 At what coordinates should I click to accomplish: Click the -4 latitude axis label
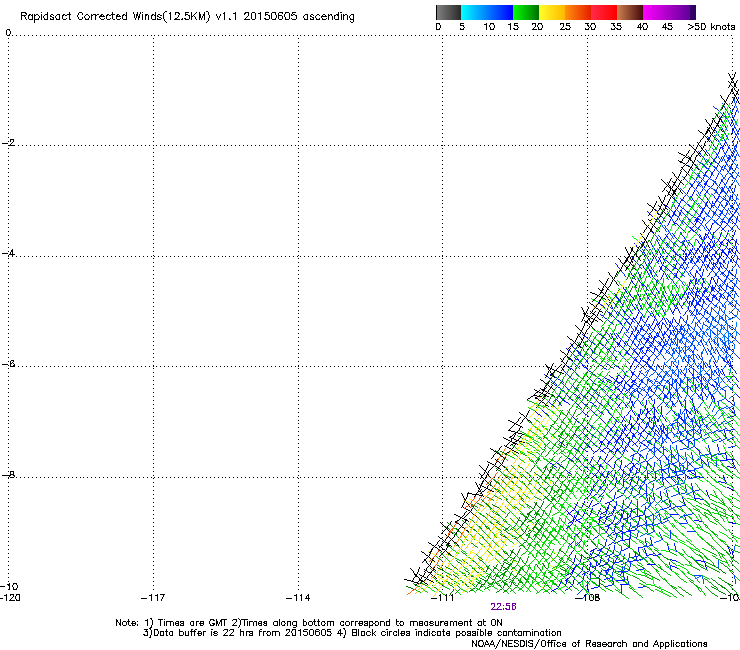(8, 254)
